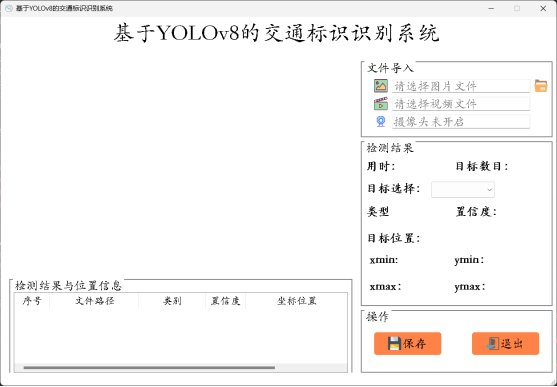Click the 文件导入 group title

(390, 68)
